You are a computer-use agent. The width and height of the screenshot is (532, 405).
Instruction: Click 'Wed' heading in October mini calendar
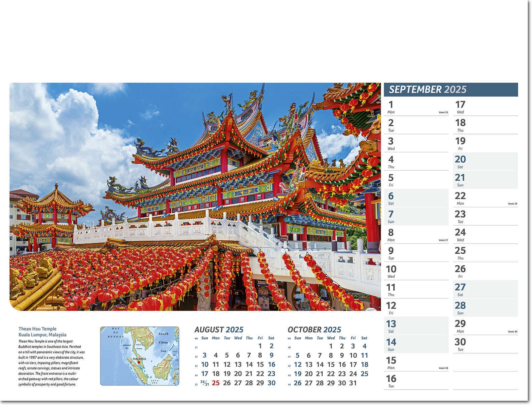(331, 338)
